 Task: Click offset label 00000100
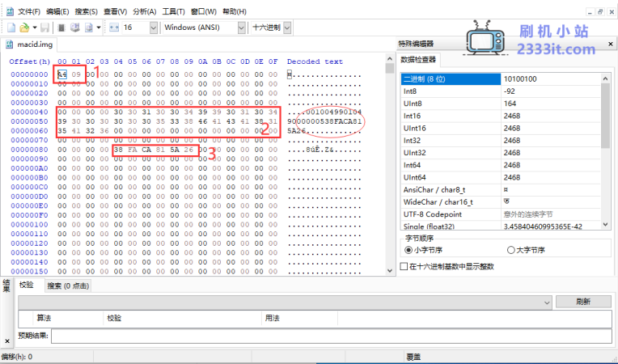(30, 225)
